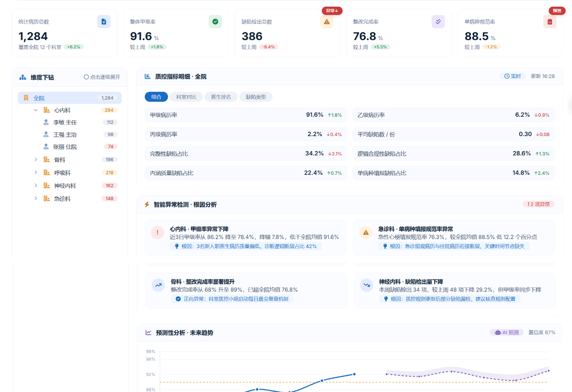Click the lightning icon beside 智能异常检测
The height and width of the screenshot is (392, 572).
pyautogui.click(x=147, y=205)
